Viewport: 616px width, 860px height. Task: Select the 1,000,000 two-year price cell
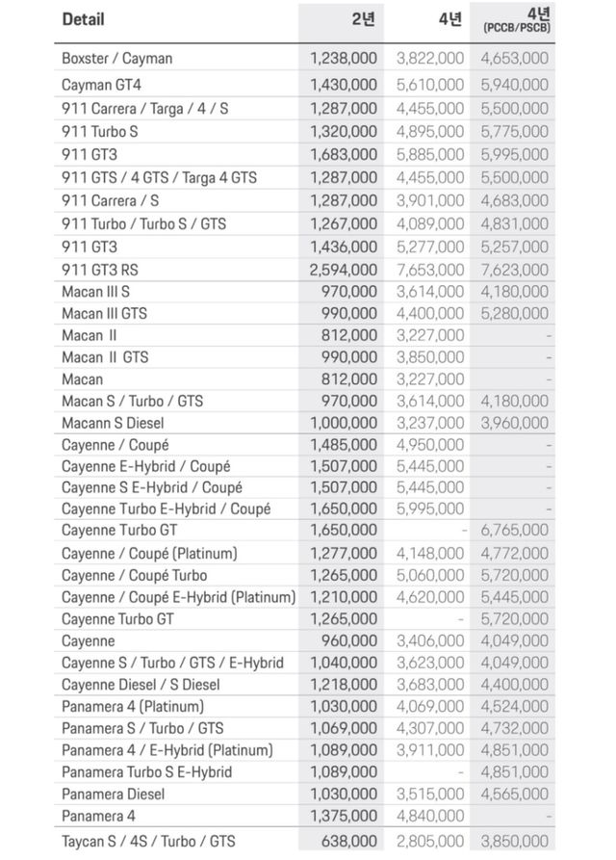click(344, 422)
